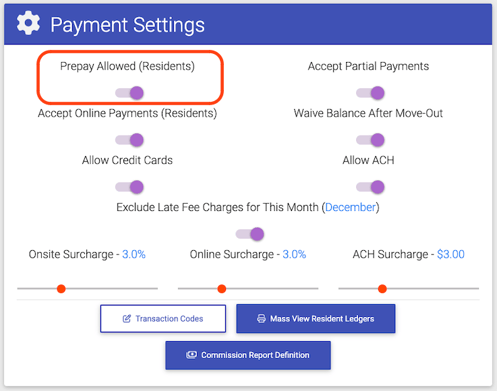Click the printer icon on Mass View Resident Ledgers
497x391 pixels.
click(x=261, y=319)
